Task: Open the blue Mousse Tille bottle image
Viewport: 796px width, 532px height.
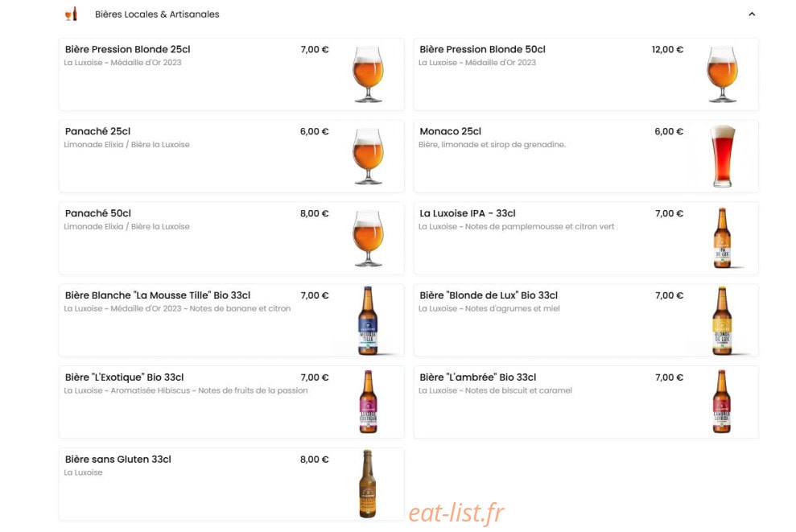Action: 368,320
